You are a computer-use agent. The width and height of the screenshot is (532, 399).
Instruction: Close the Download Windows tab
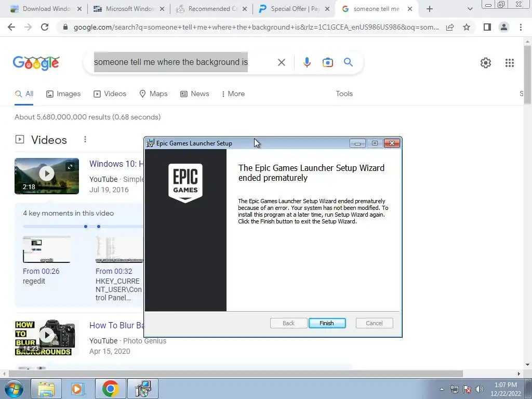(x=79, y=9)
